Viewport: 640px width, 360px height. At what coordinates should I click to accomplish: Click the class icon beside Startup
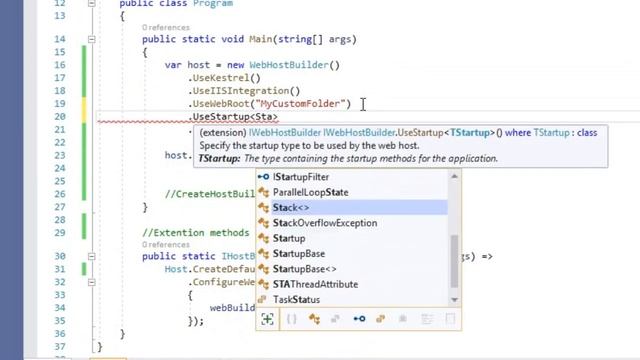coord(263,238)
